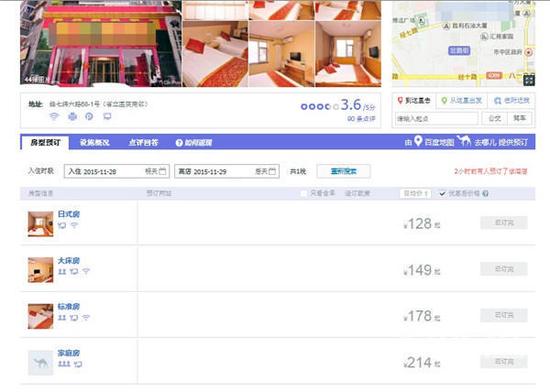
Task: Open the 家庭房 camel placeholder thumbnail
Action: coord(41,363)
